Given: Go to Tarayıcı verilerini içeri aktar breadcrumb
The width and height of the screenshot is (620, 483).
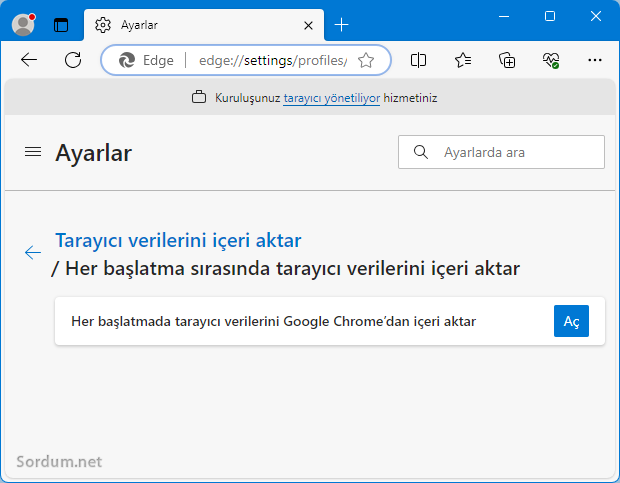Looking at the screenshot, I should (x=178, y=240).
